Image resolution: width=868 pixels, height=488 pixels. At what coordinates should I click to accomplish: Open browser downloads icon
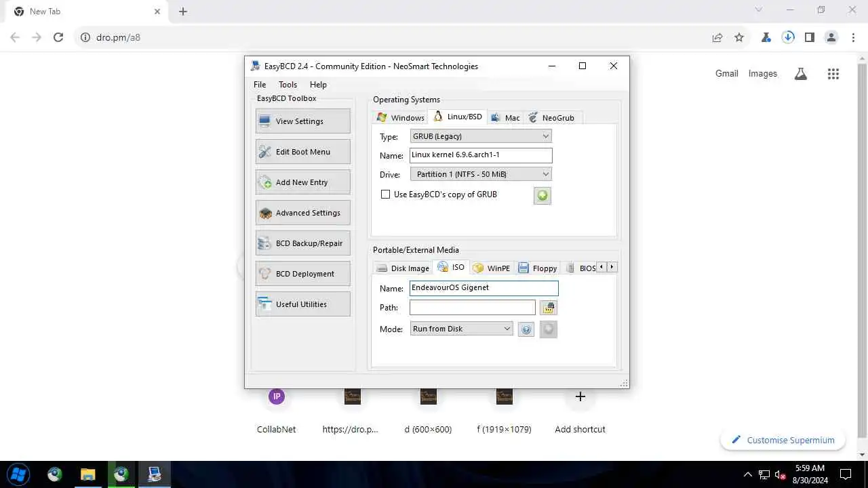point(788,37)
